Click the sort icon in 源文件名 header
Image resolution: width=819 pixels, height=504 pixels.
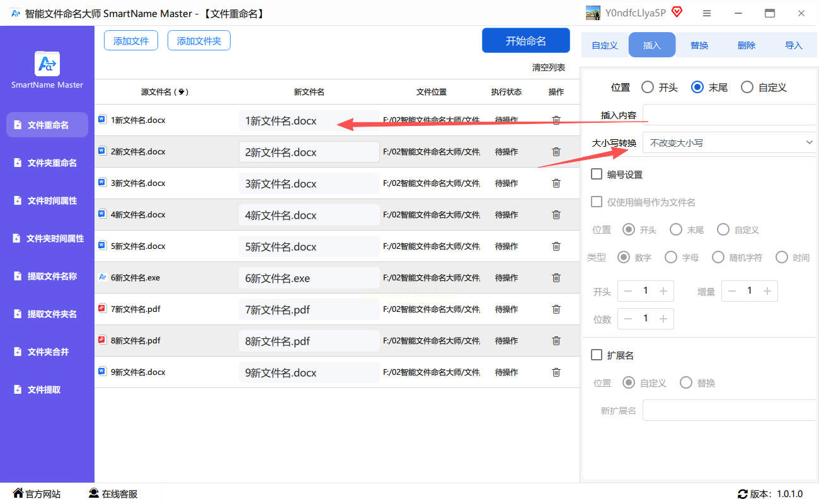coord(181,92)
